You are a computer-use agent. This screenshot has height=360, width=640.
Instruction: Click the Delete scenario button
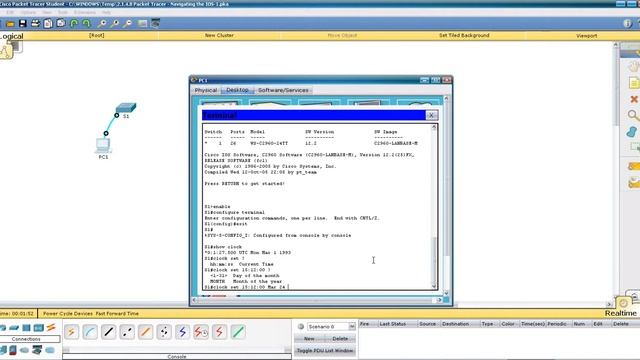340,339
